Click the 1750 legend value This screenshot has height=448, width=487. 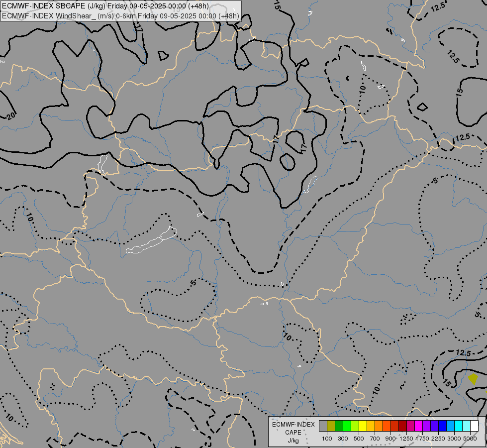422,439
